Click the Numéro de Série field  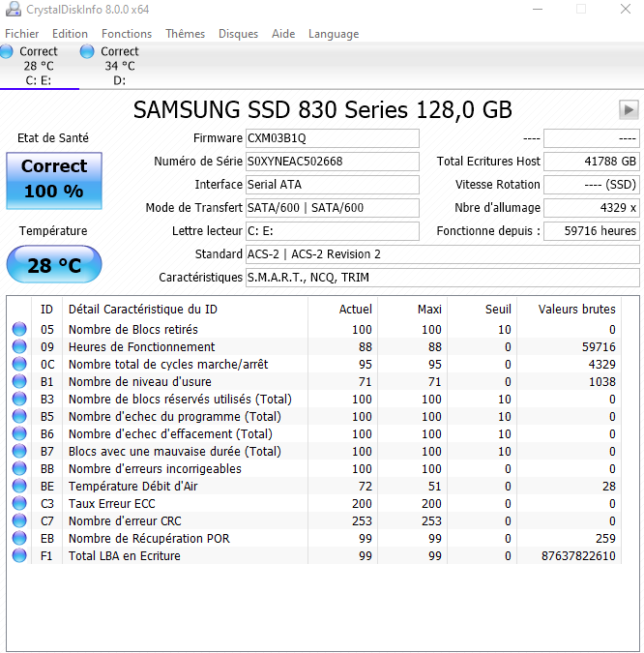[332, 162]
